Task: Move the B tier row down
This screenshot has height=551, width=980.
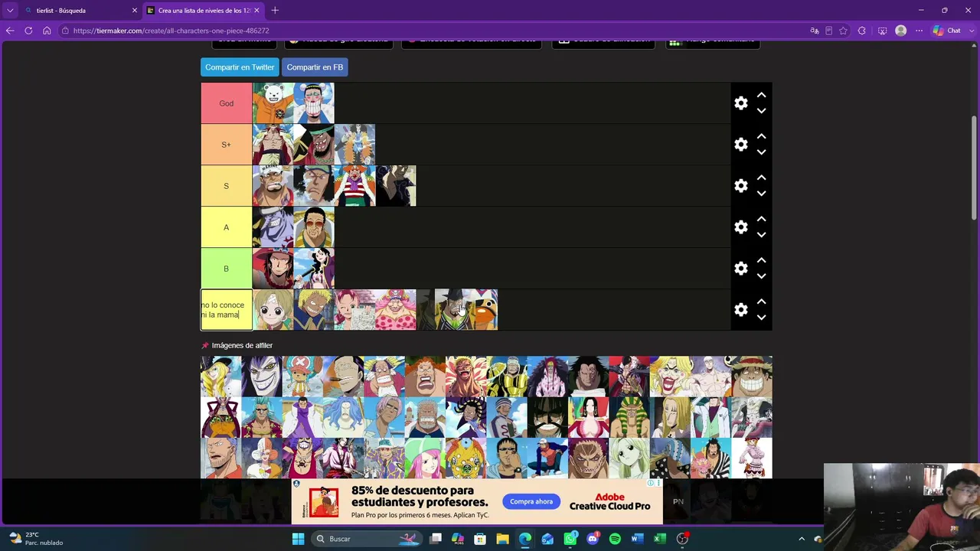Action: (761, 276)
